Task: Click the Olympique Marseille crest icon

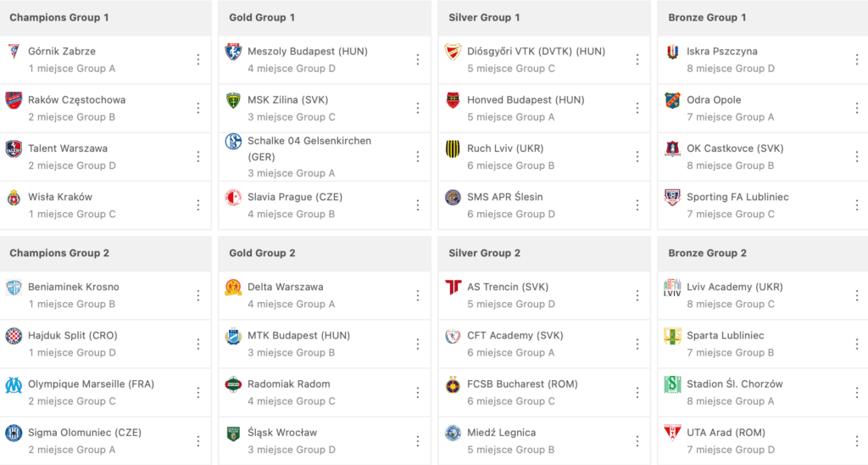Action: [x=14, y=384]
